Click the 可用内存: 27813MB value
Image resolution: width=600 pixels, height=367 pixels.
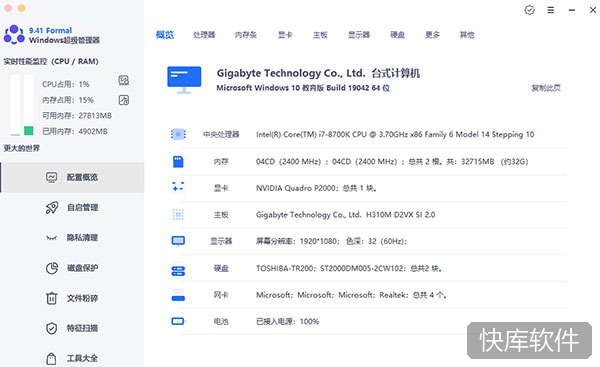point(77,116)
